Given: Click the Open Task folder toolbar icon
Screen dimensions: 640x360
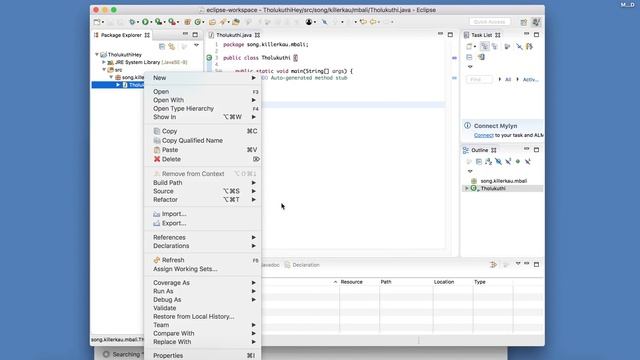Looking at the screenshot, I should click(236, 22).
